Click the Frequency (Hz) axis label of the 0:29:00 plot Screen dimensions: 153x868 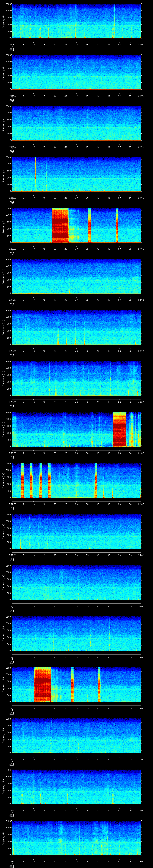pyautogui.click(x=3, y=378)
